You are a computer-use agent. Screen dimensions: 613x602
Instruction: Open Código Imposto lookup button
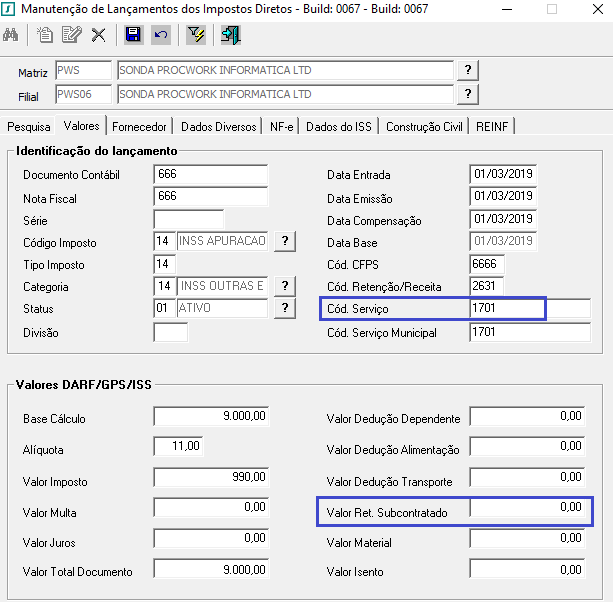[285, 241]
